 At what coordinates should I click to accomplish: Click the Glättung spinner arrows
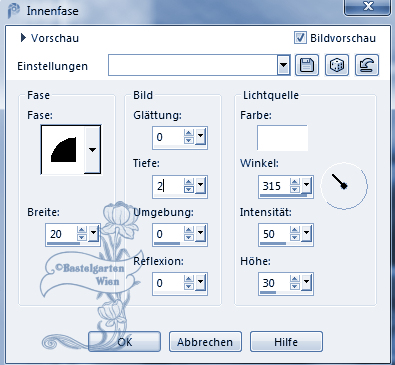click(x=189, y=137)
